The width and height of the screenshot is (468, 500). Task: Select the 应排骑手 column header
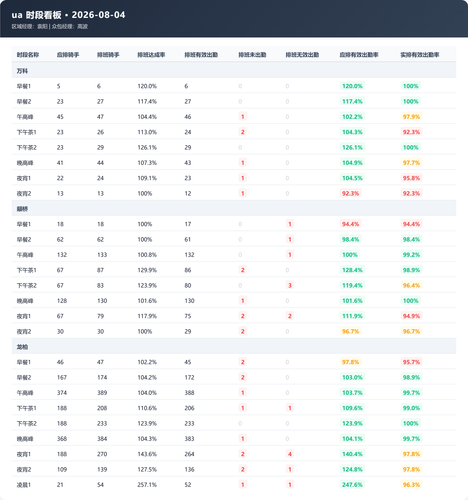[x=68, y=55]
